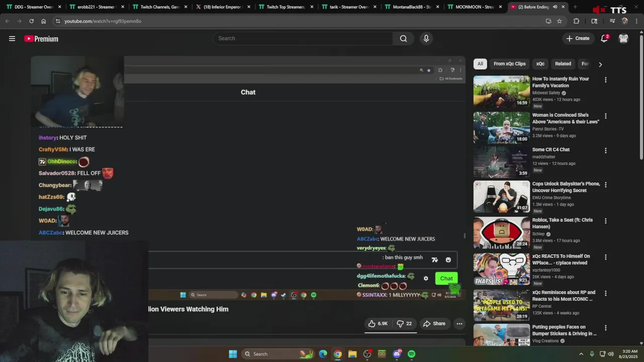644x362 pixels.
Task: Open Midwest Safety channel link
Action: click(546, 93)
